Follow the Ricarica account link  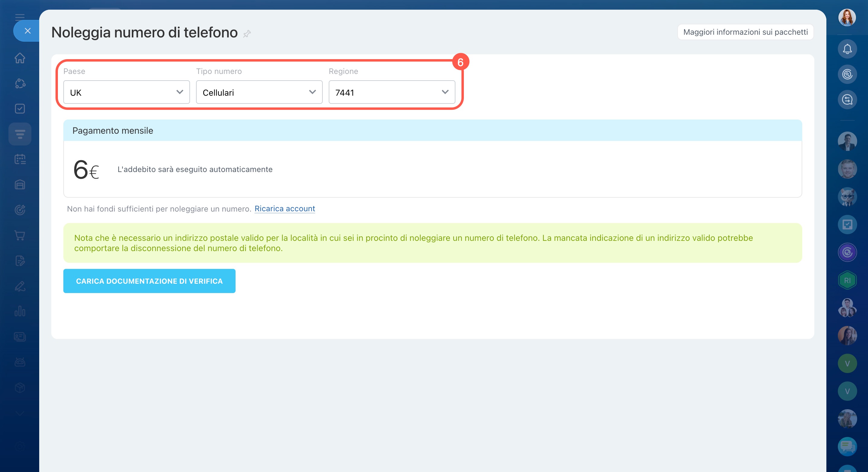(284, 209)
